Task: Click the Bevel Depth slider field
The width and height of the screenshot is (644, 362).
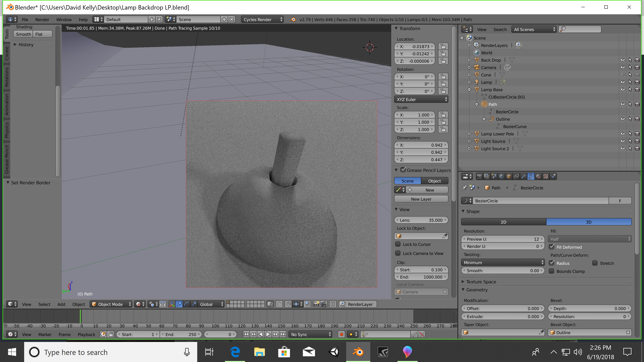Action: [x=589, y=308]
